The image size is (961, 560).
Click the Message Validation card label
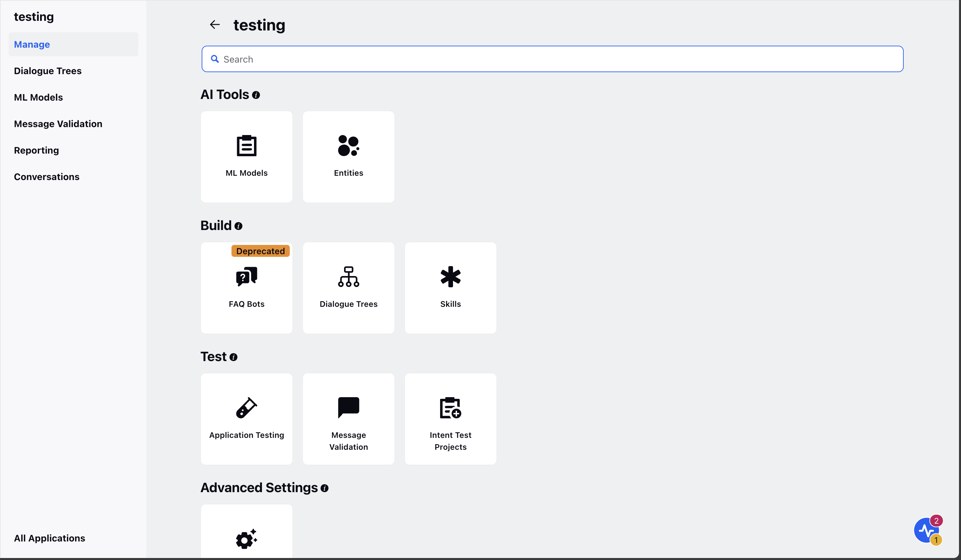pos(349,441)
